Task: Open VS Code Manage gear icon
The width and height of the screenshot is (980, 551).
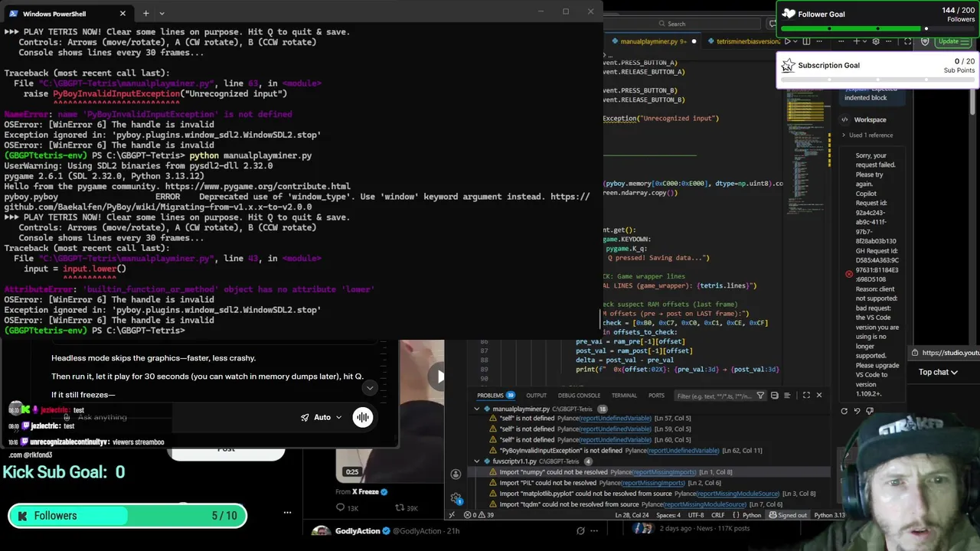Action: (456, 499)
